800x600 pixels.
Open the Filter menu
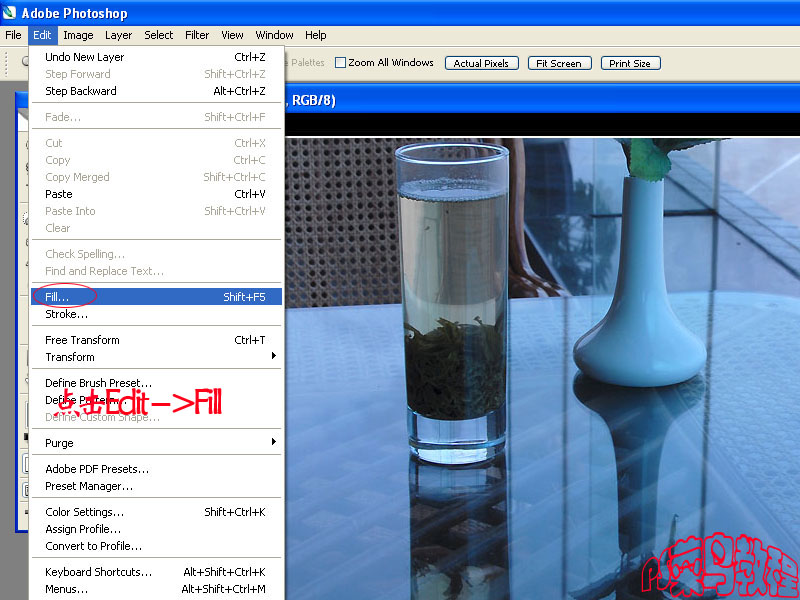[x=197, y=35]
